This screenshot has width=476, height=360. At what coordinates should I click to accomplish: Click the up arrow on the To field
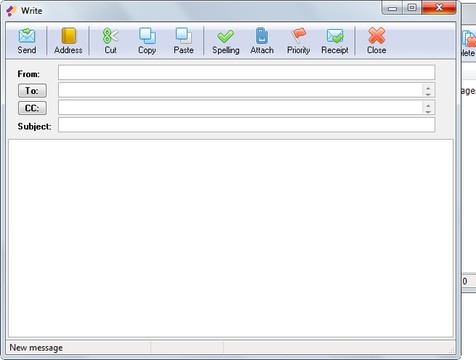pyautogui.click(x=428, y=87)
